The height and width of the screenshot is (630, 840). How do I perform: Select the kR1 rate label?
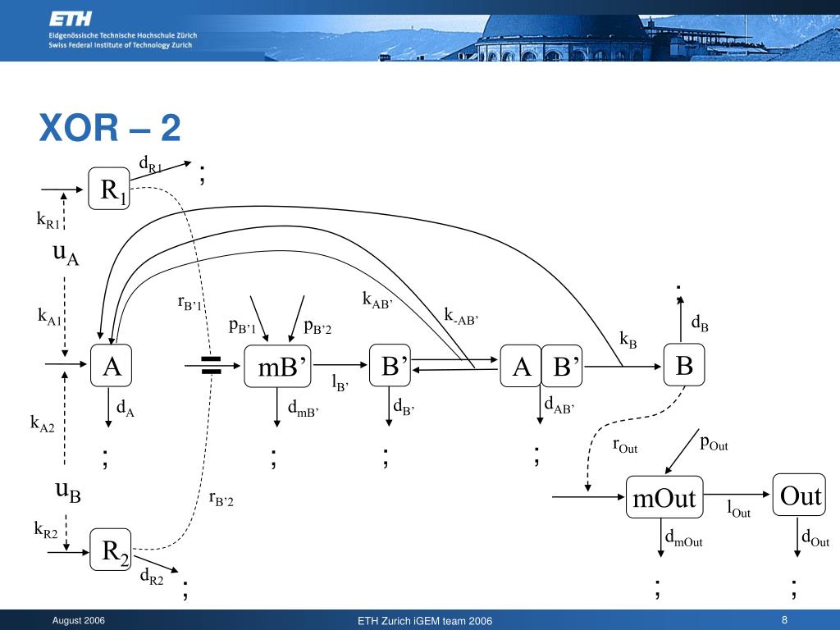[x=48, y=220]
